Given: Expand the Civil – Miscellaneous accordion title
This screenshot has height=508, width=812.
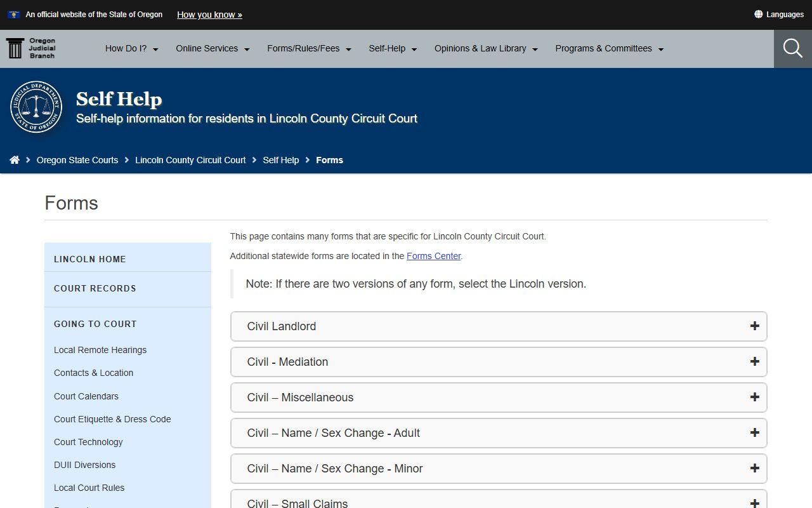Looking at the screenshot, I should point(301,398).
